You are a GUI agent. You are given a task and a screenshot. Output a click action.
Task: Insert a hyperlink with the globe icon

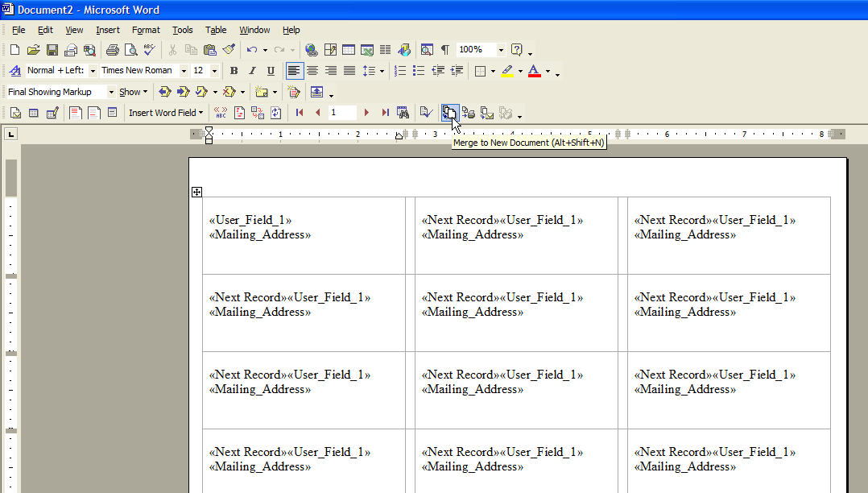point(312,50)
